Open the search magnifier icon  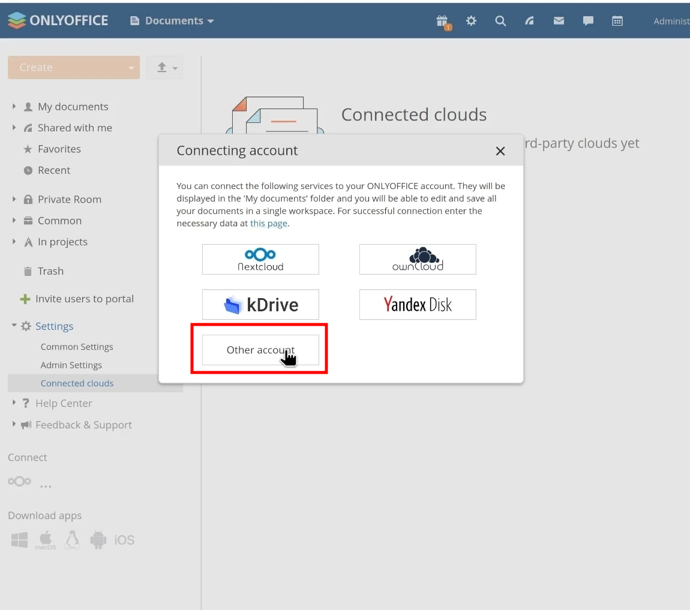click(500, 20)
